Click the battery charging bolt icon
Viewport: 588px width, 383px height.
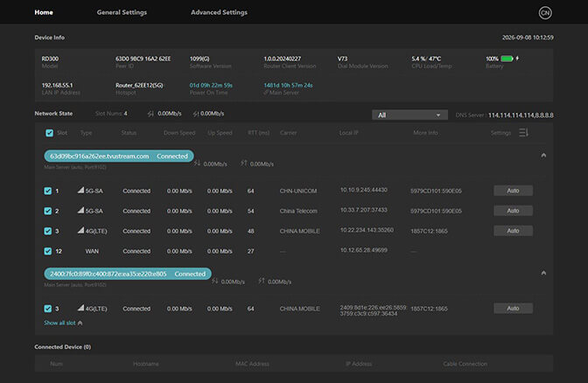click(x=517, y=59)
